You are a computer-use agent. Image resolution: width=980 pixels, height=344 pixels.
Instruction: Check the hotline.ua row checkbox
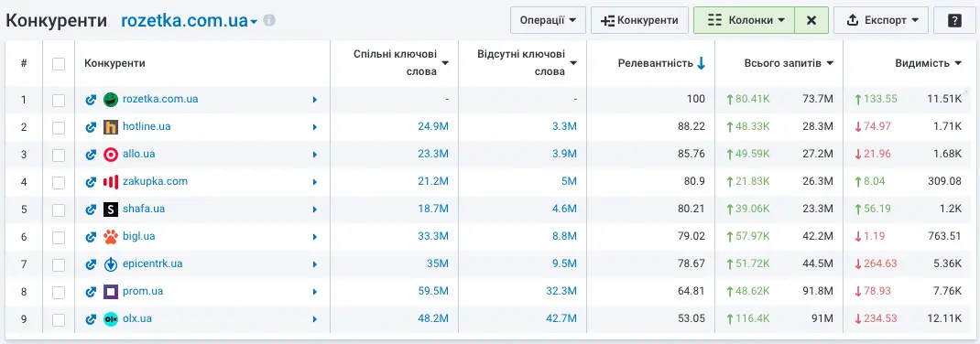(59, 127)
